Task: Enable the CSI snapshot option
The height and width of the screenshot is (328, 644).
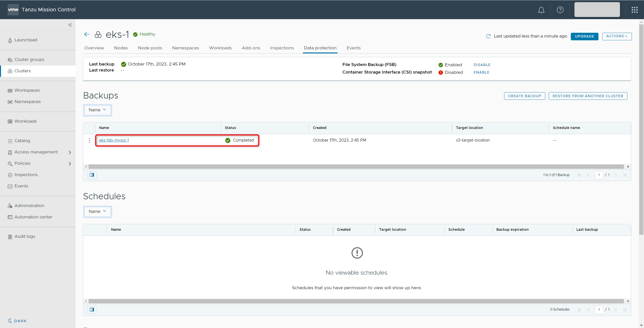Action: [x=481, y=72]
